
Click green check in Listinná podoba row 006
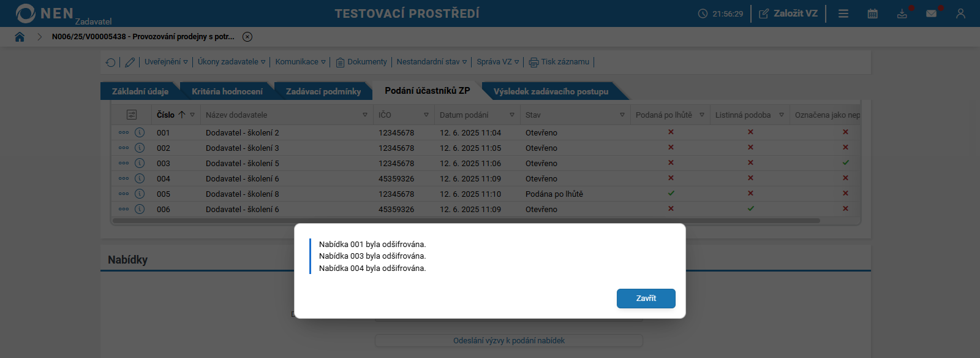(750, 208)
